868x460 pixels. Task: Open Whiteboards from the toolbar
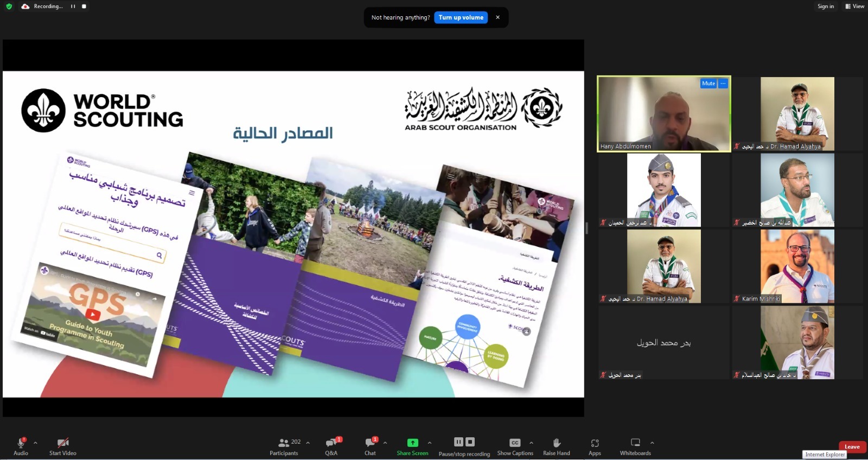(x=635, y=446)
